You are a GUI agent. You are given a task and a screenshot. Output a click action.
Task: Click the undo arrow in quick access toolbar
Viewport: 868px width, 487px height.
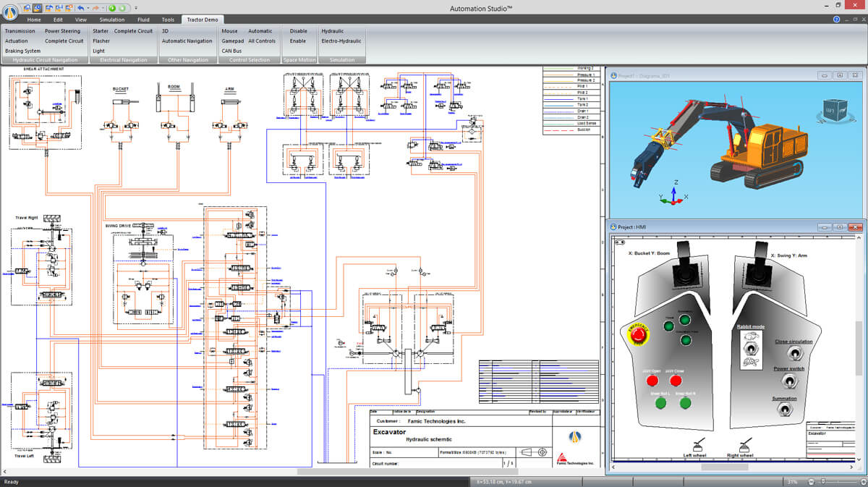click(x=80, y=7)
